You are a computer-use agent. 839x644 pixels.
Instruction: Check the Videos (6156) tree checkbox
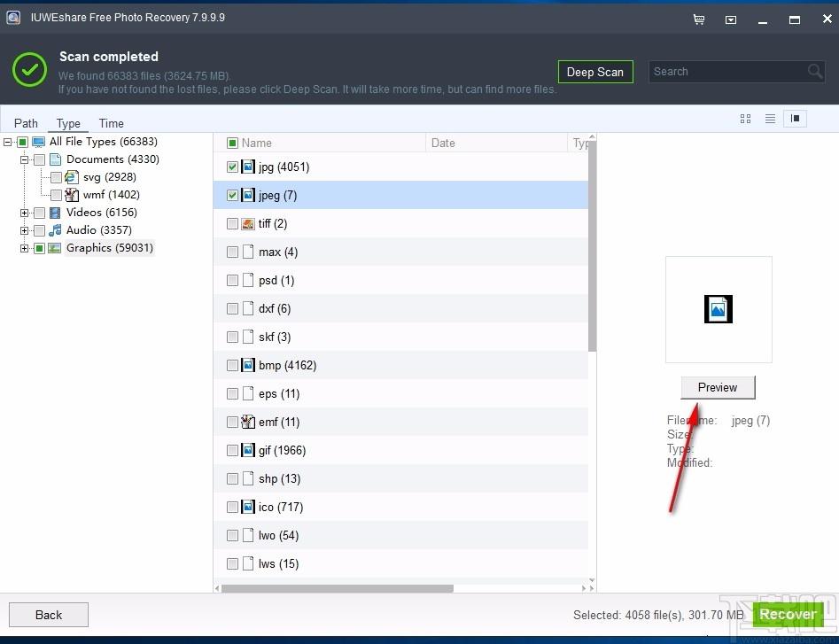pyautogui.click(x=39, y=213)
